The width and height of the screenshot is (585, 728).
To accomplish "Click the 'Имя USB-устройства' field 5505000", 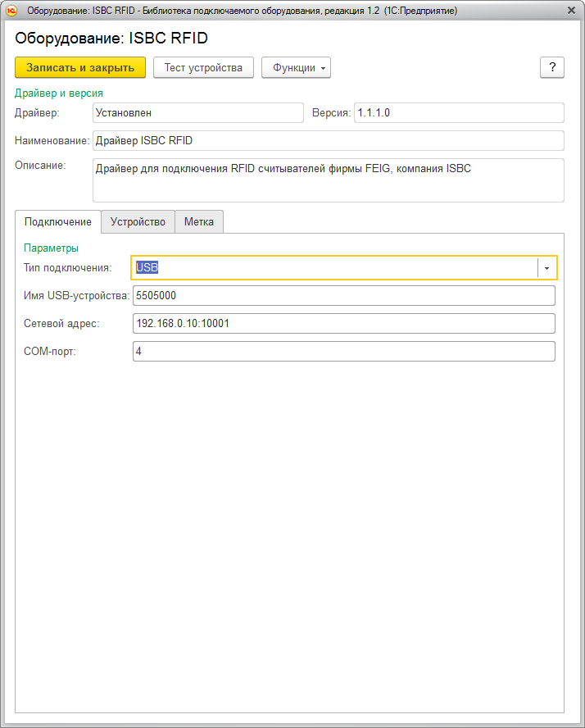I will pyautogui.click(x=344, y=296).
